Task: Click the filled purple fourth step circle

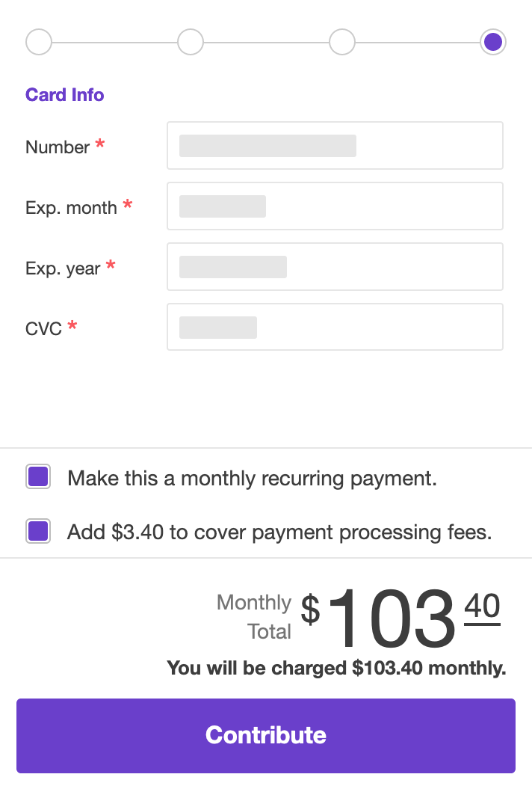Action: (x=493, y=42)
